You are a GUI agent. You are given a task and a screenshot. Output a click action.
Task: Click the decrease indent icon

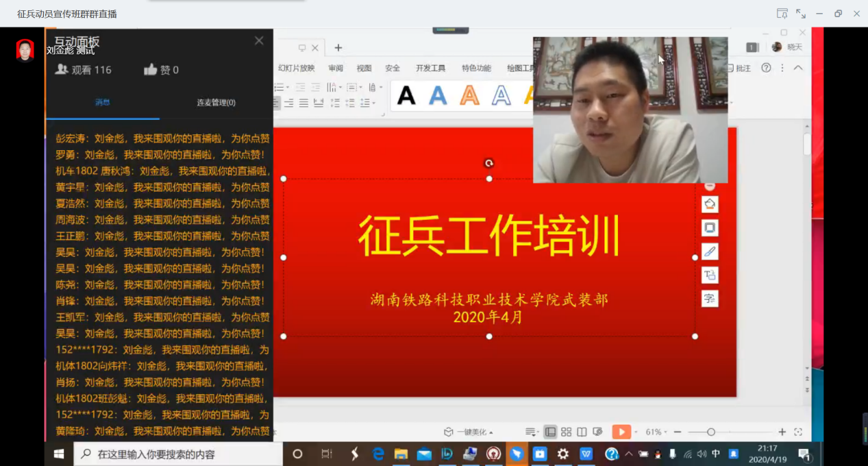300,88
